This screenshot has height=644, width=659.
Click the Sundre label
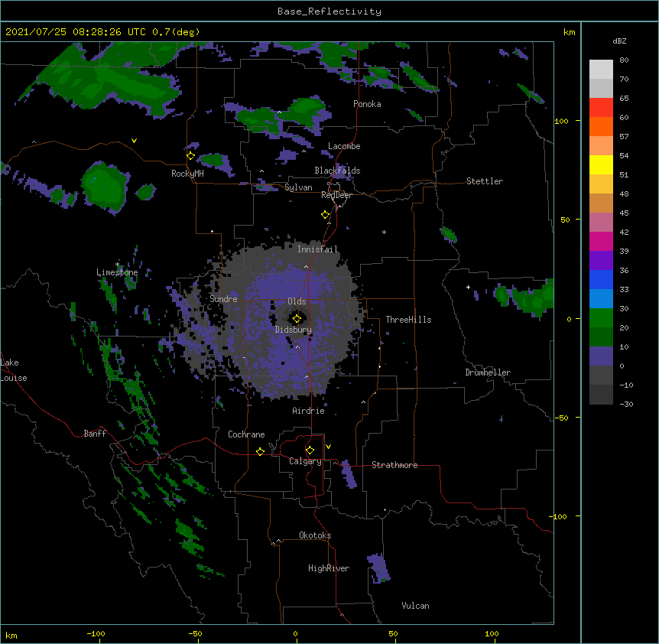coord(223,299)
